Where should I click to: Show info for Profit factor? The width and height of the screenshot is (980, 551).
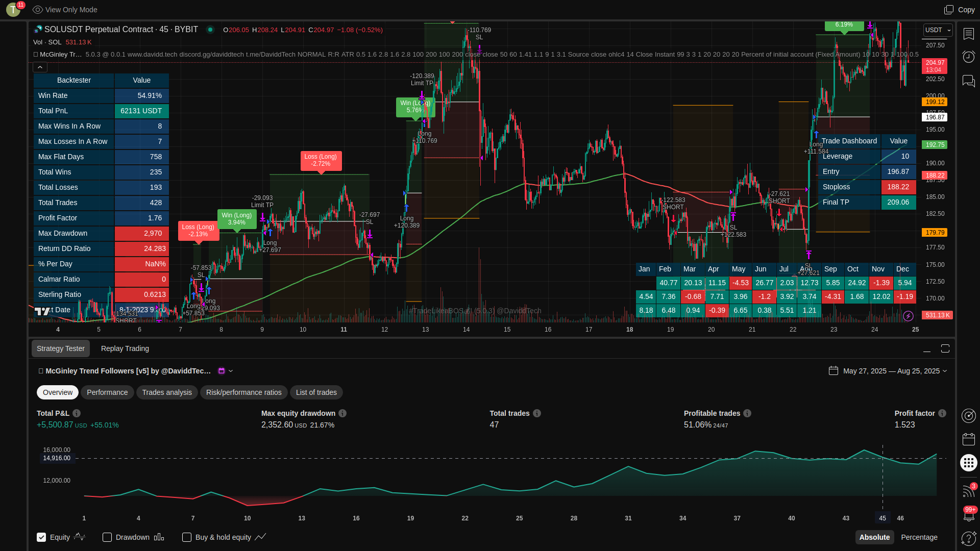942,413
